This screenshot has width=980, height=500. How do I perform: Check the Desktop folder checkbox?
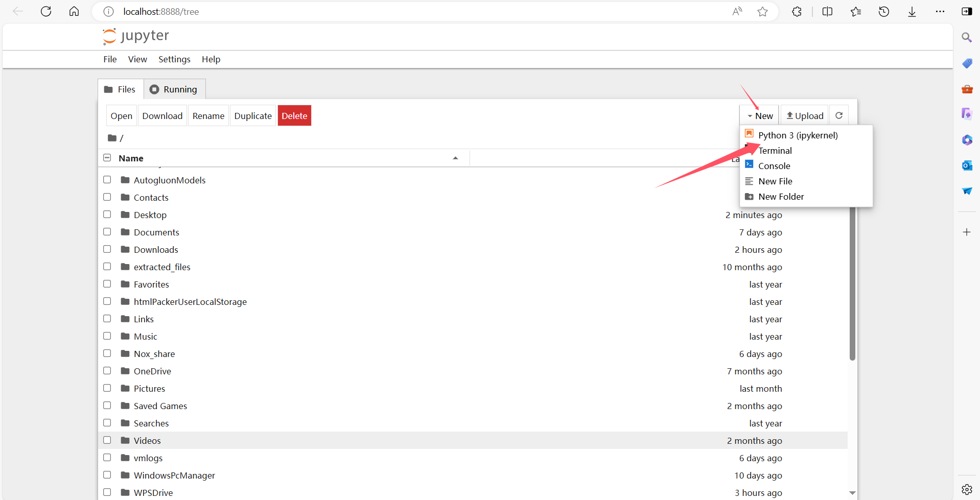(x=107, y=215)
